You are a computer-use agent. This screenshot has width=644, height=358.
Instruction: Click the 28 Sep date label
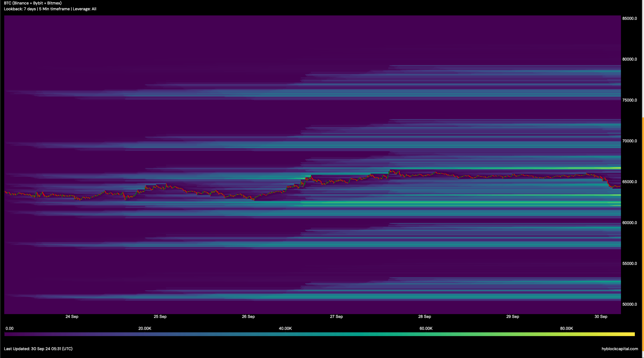coord(424,316)
